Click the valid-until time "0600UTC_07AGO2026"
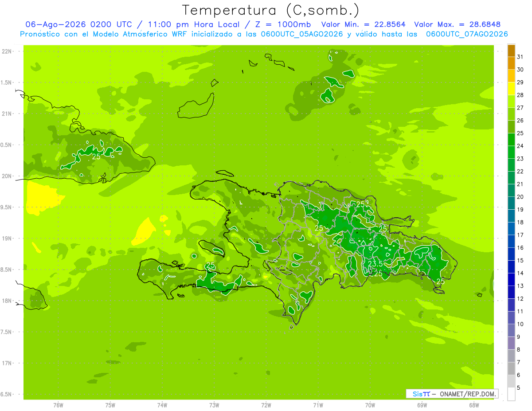 [x=467, y=34]
